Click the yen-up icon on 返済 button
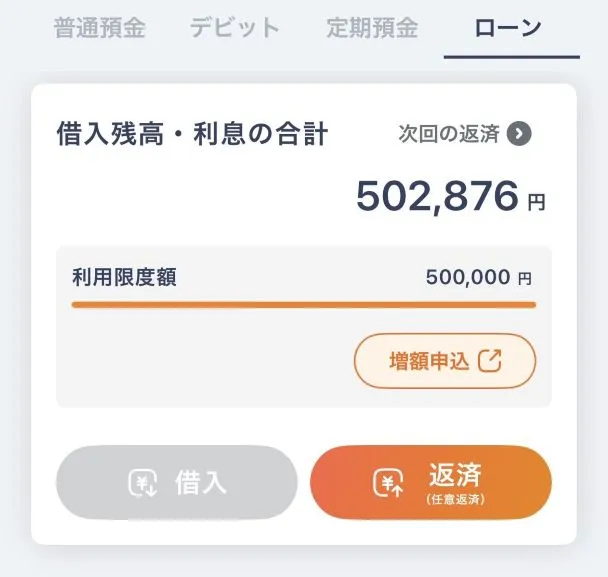 pos(387,484)
